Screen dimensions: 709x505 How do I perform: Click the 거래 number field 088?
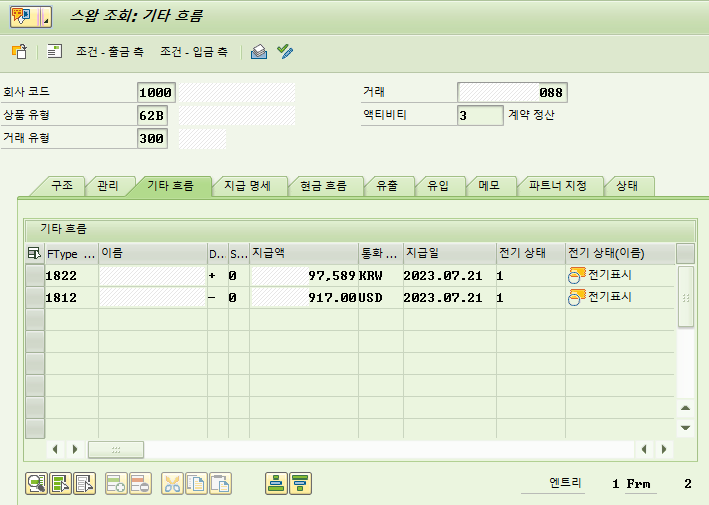512,92
